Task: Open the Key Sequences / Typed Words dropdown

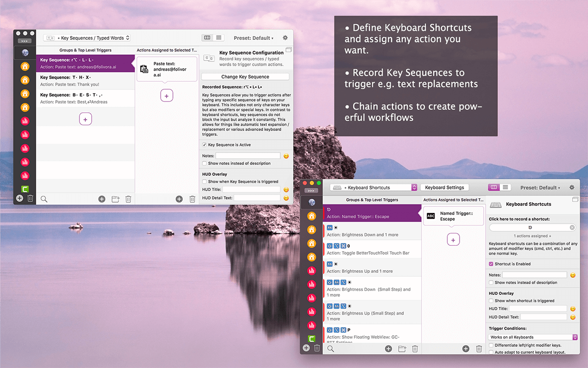Action: (x=86, y=37)
